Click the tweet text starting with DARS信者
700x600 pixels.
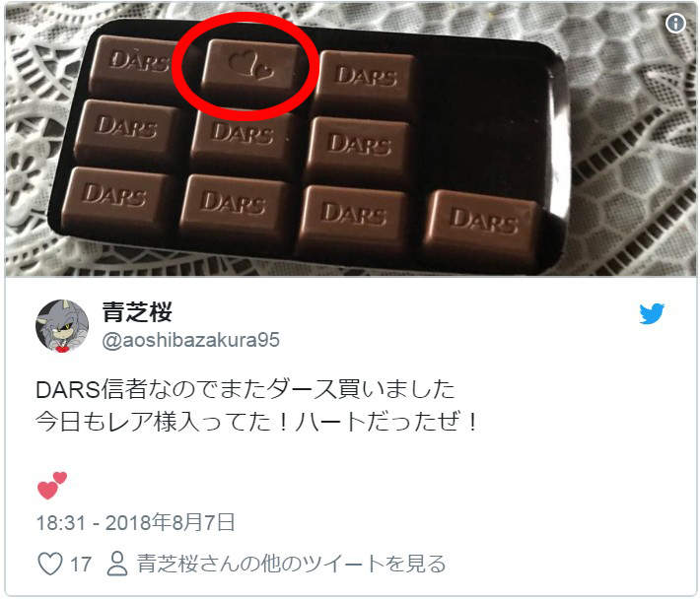click(245, 389)
